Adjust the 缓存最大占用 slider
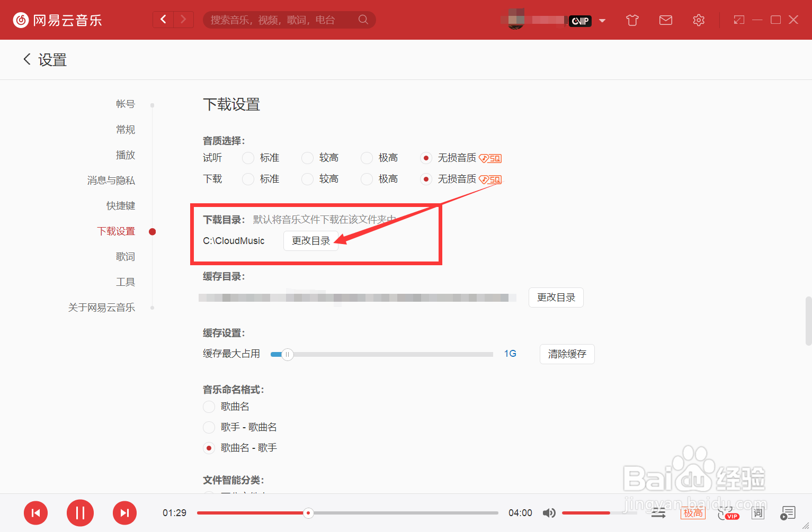This screenshot has height=532, width=812. point(287,354)
